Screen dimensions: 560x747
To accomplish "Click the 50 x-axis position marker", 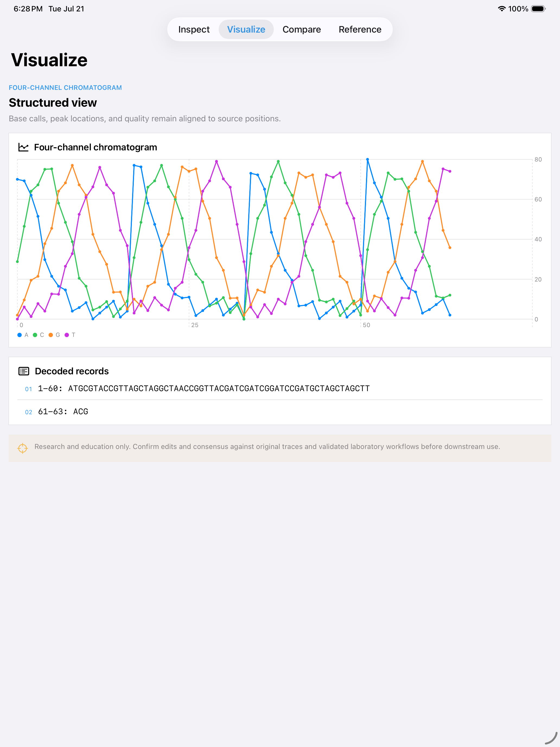I will [x=366, y=325].
